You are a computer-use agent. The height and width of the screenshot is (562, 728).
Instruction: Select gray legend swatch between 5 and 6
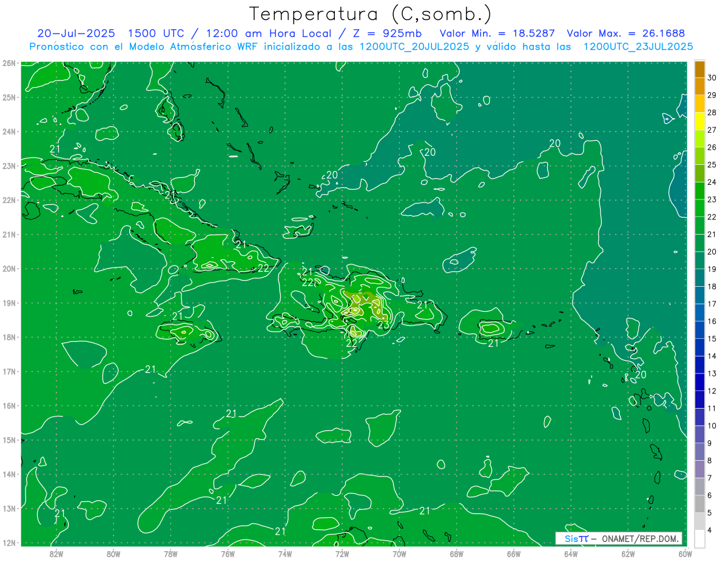pos(699,504)
